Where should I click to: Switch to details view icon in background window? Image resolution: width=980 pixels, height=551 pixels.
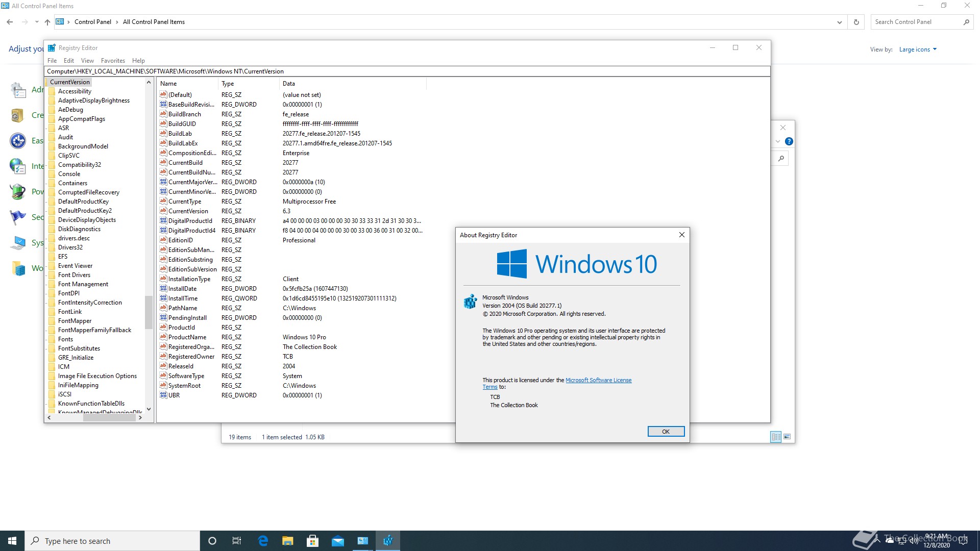click(776, 437)
